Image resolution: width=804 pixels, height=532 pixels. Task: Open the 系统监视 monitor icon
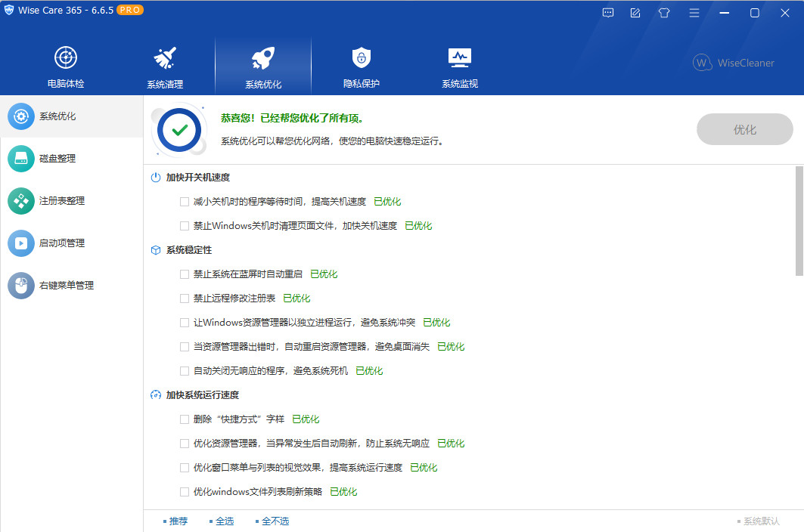(459, 58)
